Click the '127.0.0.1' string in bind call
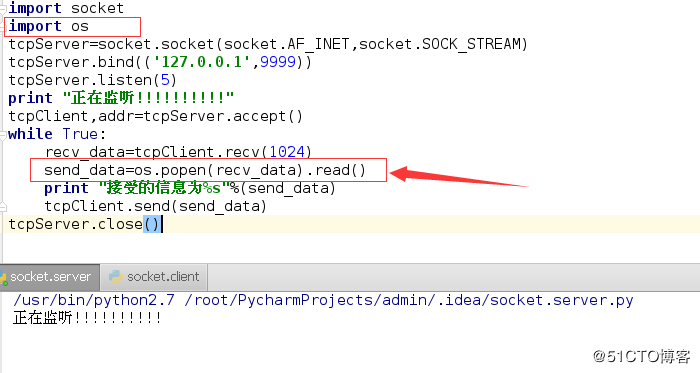Viewport: 700px width, 373px height. (201, 62)
